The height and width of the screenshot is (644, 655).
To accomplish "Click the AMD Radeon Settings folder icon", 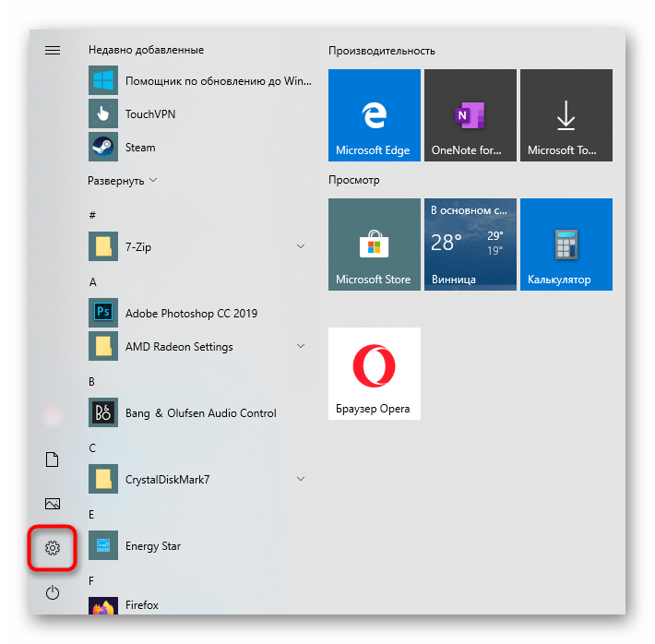I will pos(103,346).
